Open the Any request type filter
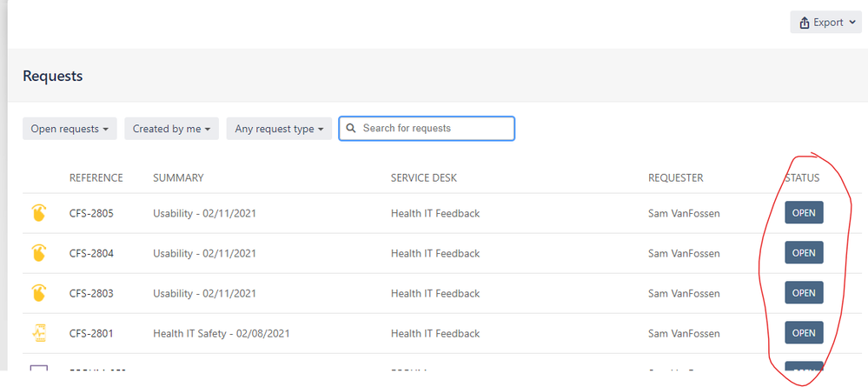 click(279, 129)
